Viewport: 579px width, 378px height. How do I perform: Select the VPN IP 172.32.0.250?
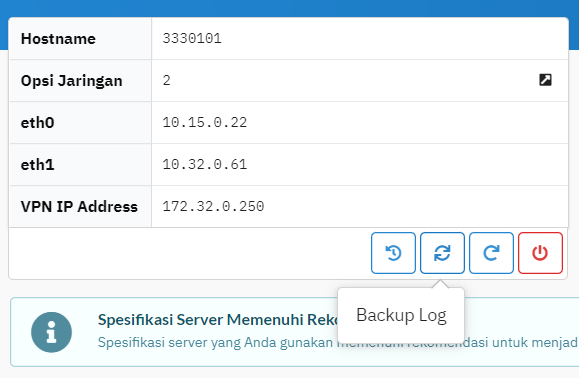(x=213, y=206)
